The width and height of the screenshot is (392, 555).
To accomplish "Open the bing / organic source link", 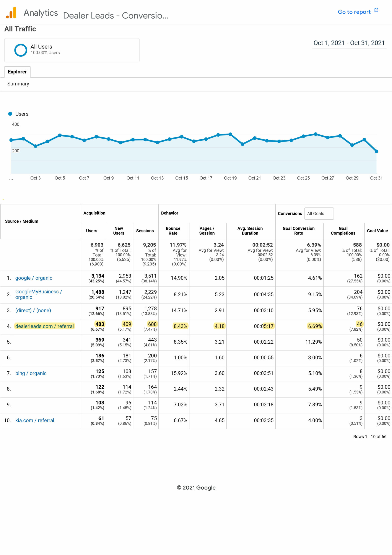I will [31, 373].
